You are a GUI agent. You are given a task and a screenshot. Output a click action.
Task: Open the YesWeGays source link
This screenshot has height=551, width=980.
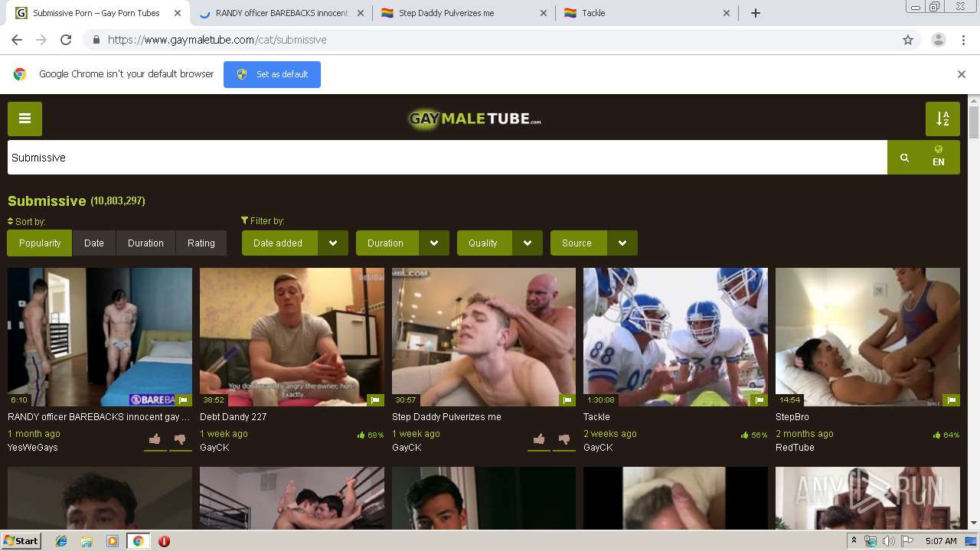[33, 448]
